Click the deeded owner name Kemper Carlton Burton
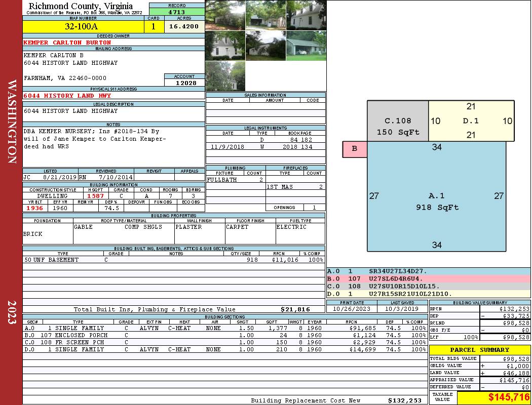This screenshot has width=532, height=405. pyautogui.click(x=67, y=43)
